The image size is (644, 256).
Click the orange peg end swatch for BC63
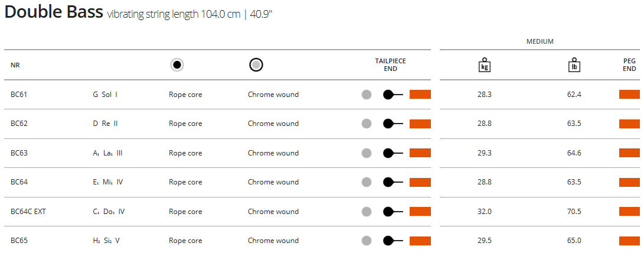629,153
